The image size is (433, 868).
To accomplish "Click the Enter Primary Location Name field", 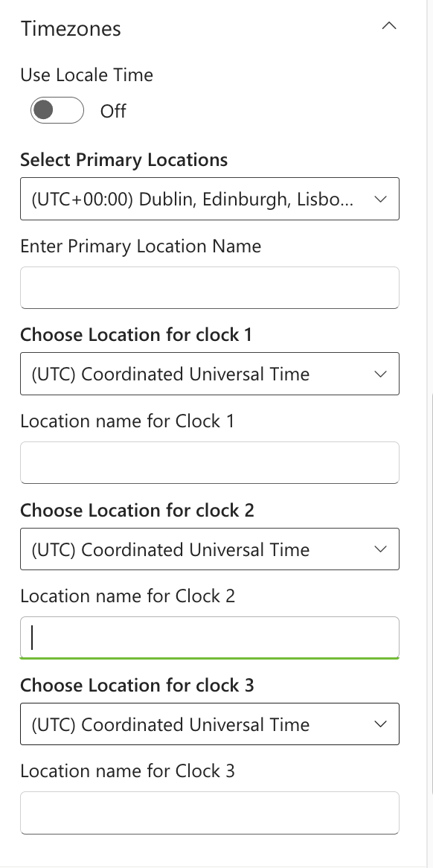I will (209, 287).
